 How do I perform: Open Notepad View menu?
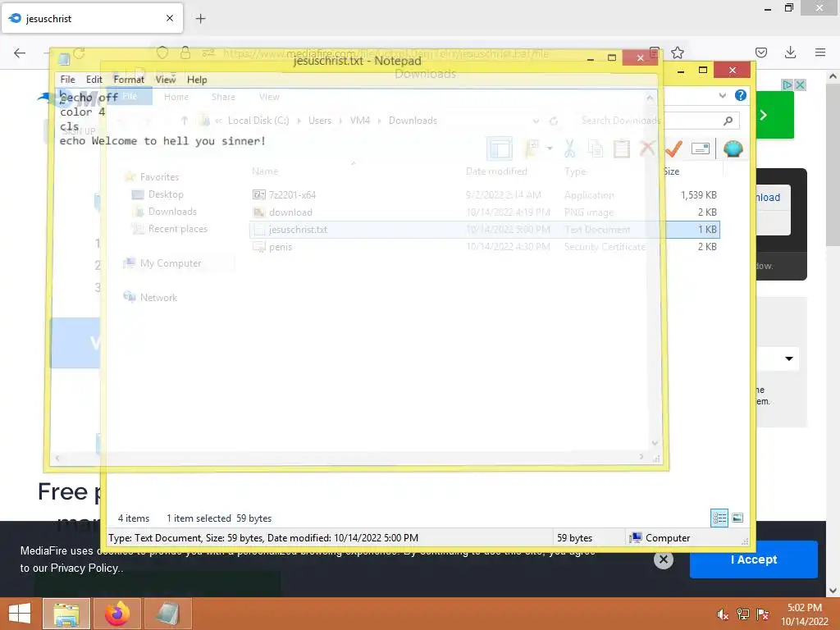166,80
